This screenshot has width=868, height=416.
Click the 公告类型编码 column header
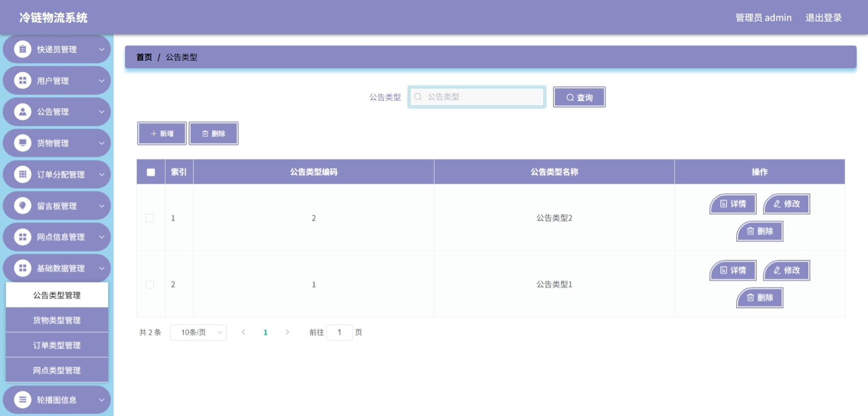point(314,172)
